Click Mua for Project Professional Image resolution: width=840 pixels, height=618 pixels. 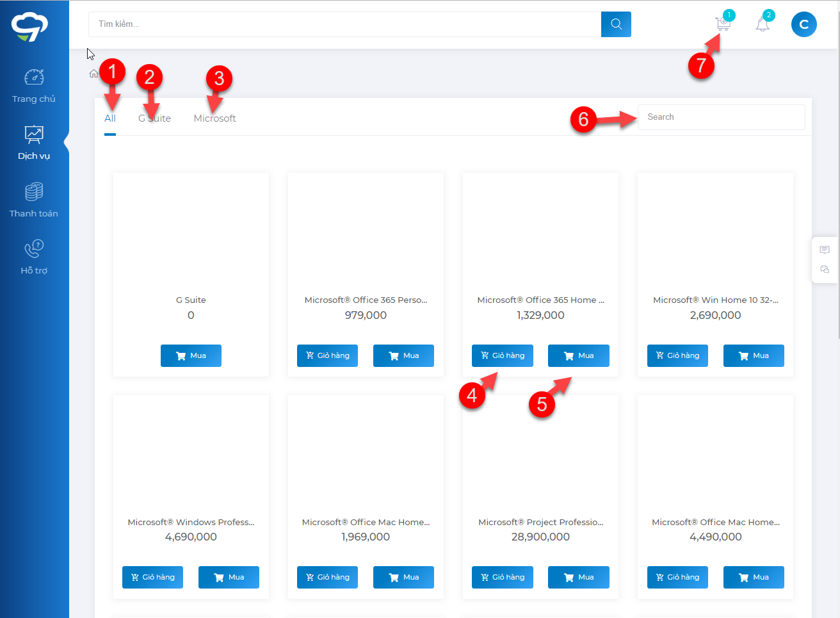click(x=578, y=577)
